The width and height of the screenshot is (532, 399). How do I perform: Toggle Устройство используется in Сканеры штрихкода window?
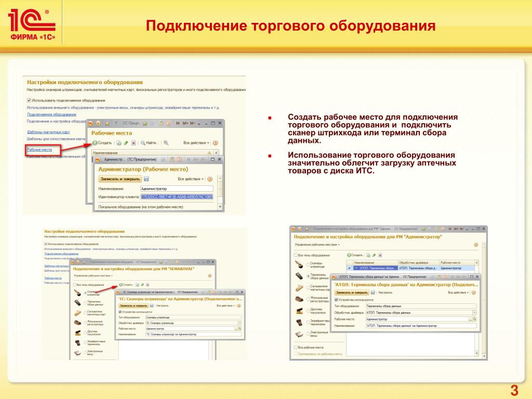tap(120, 312)
